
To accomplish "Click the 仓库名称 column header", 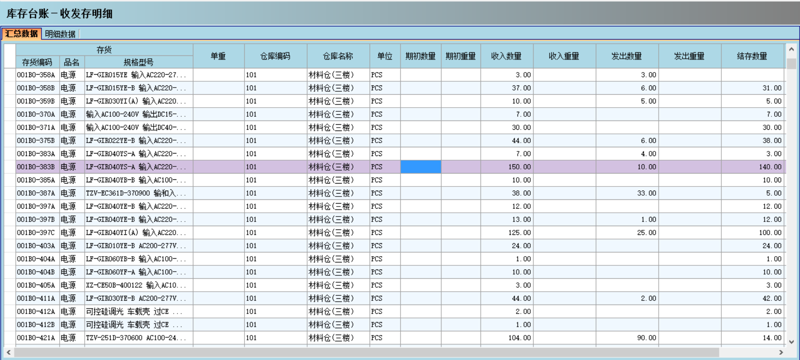I will tap(338, 56).
